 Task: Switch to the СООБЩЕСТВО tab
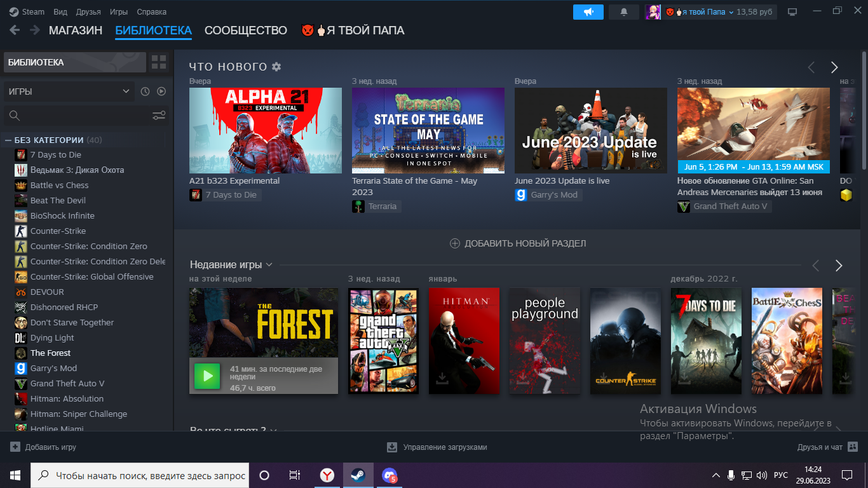[x=246, y=30]
